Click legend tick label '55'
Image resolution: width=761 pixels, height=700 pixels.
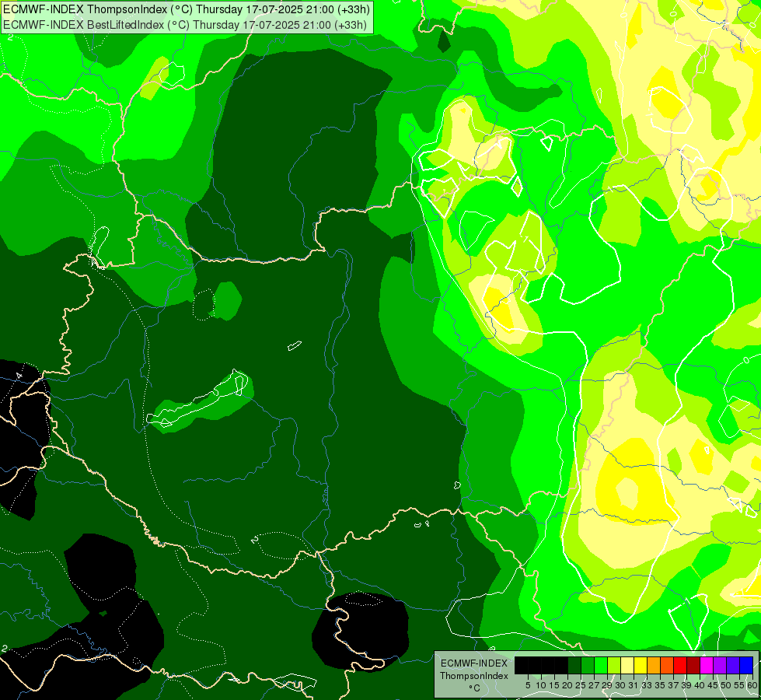pyautogui.click(x=740, y=685)
